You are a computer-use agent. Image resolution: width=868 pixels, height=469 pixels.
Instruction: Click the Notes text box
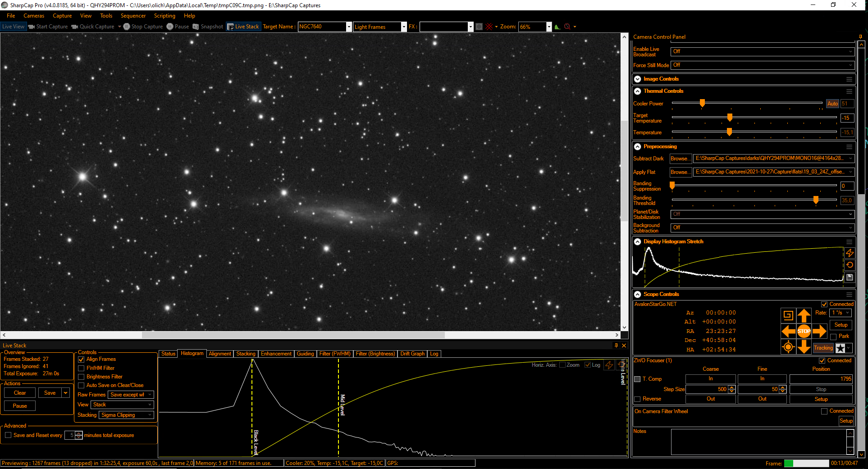(x=759, y=442)
